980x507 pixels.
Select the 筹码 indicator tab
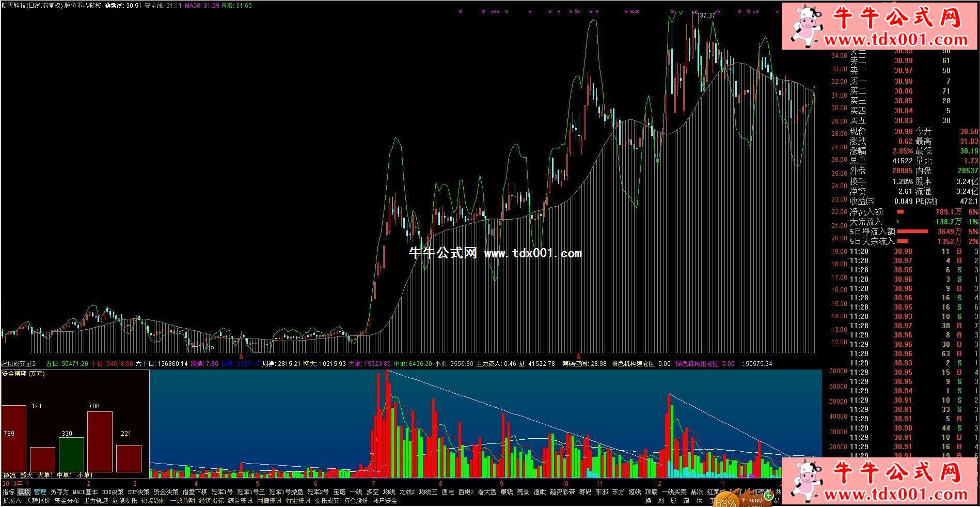(x=584, y=492)
